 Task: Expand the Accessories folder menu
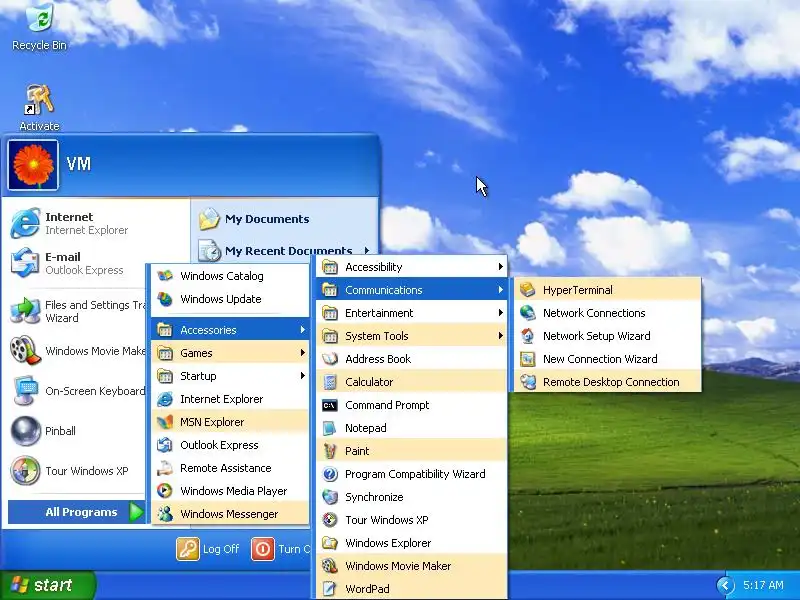point(230,330)
